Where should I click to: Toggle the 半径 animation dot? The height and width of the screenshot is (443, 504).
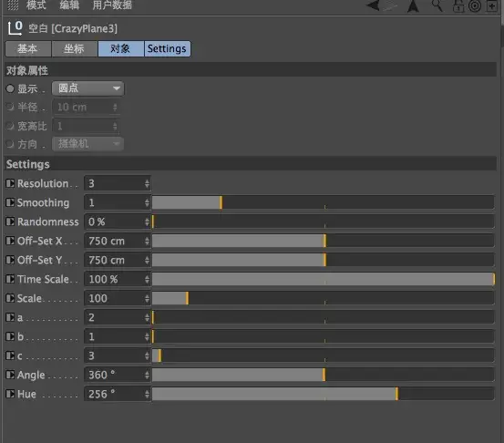pyautogui.click(x=10, y=107)
